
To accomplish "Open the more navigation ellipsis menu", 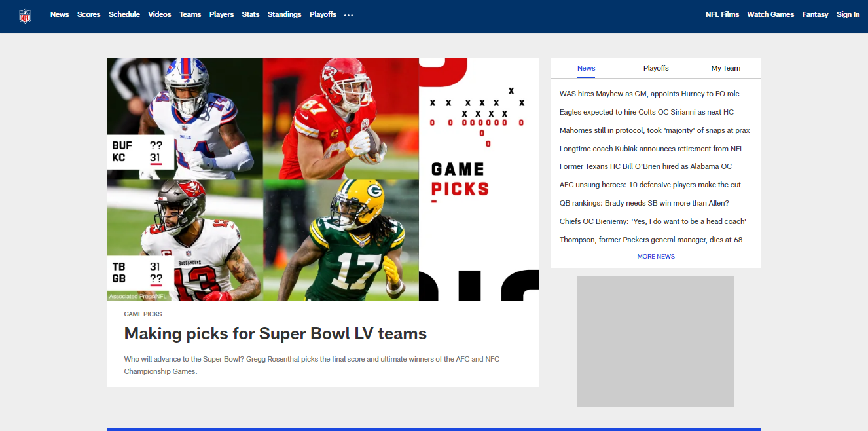I will [x=348, y=15].
